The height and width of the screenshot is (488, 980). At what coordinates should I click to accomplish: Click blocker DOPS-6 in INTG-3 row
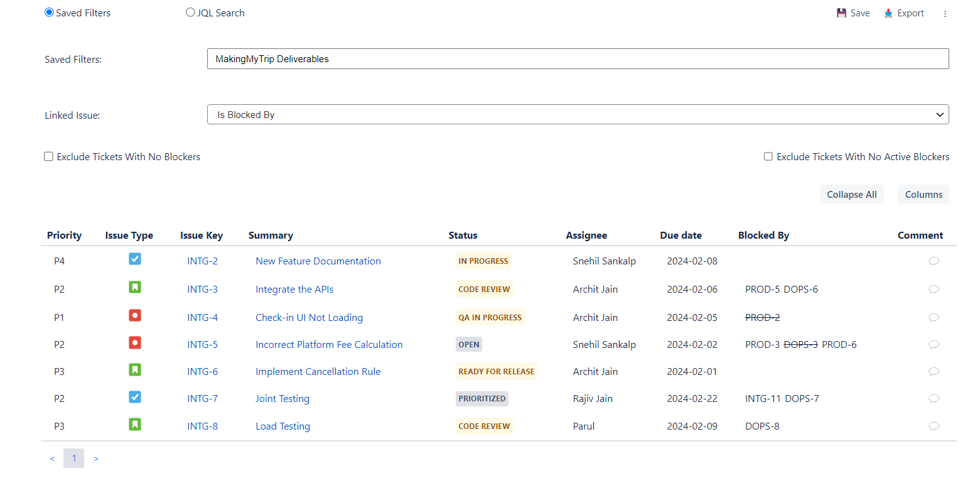801,290
